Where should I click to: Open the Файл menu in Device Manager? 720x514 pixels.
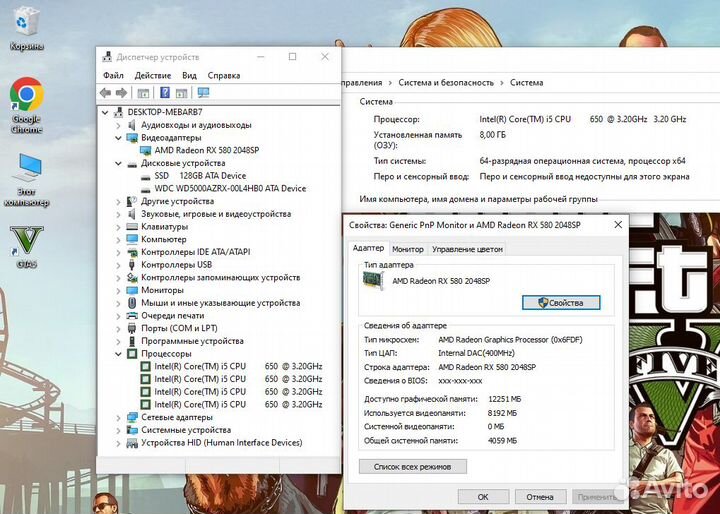tap(113, 75)
